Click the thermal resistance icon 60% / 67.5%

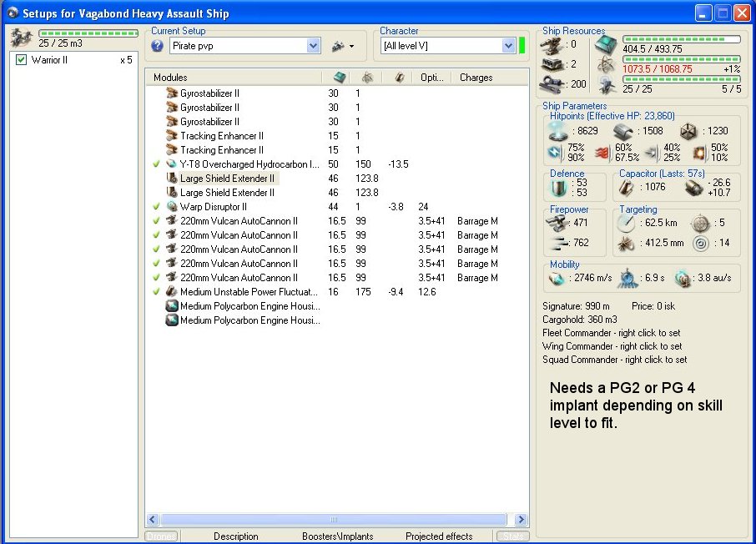tap(602, 153)
